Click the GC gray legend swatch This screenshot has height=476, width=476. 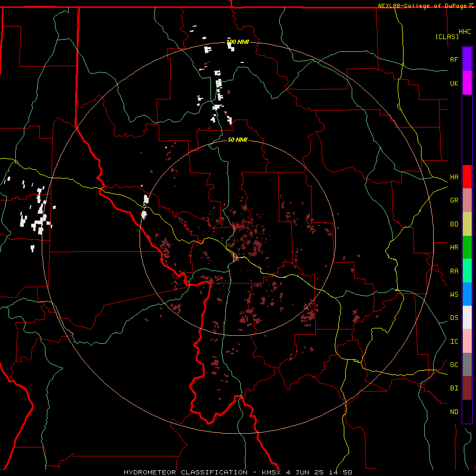(467, 364)
